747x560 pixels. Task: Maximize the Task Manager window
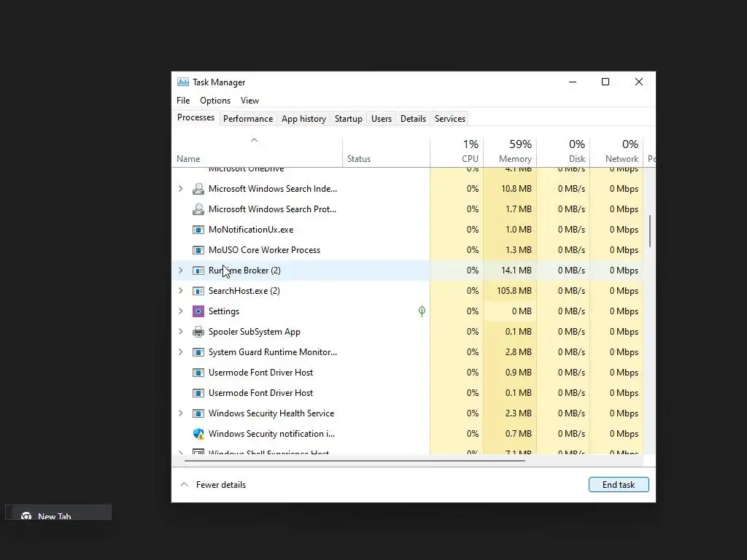click(605, 82)
